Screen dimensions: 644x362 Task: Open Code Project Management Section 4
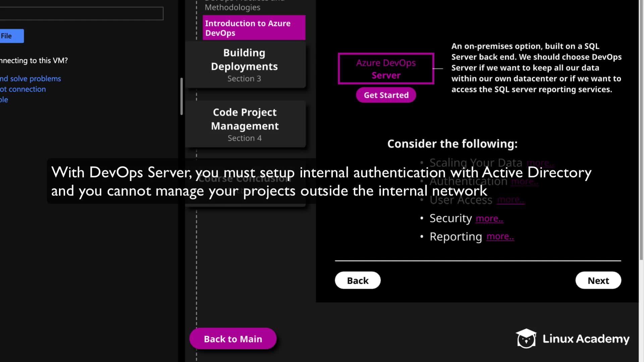245,124
